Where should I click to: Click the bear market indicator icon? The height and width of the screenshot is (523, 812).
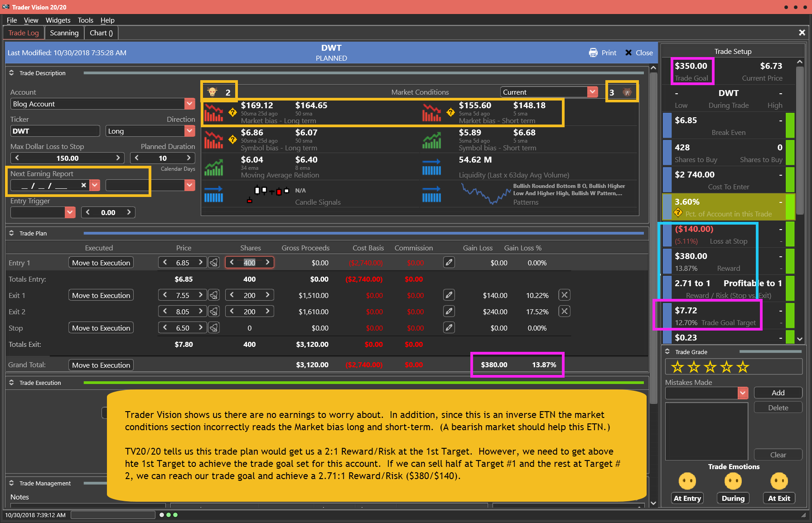tap(627, 92)
